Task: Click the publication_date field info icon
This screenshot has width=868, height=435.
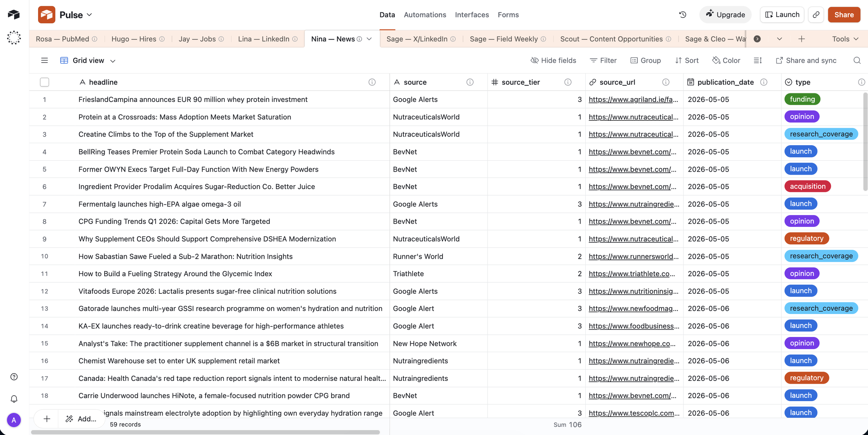Action: pyautogui.click(x=764, y=82)
